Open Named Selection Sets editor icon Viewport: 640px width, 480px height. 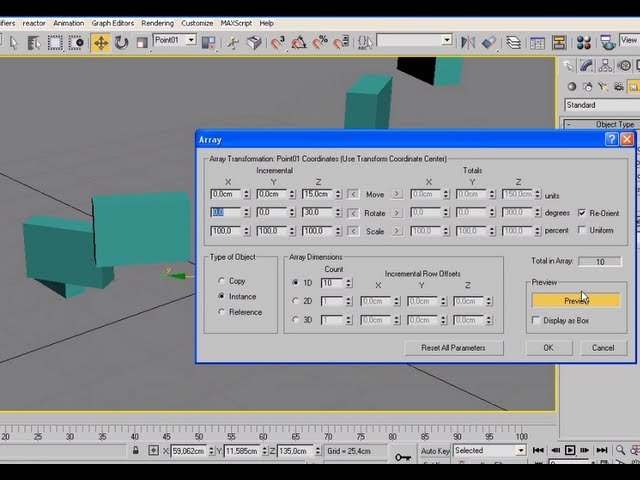365,42
